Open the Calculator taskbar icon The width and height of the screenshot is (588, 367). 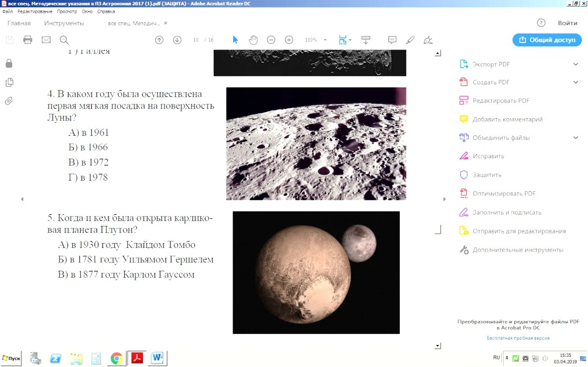96,359
